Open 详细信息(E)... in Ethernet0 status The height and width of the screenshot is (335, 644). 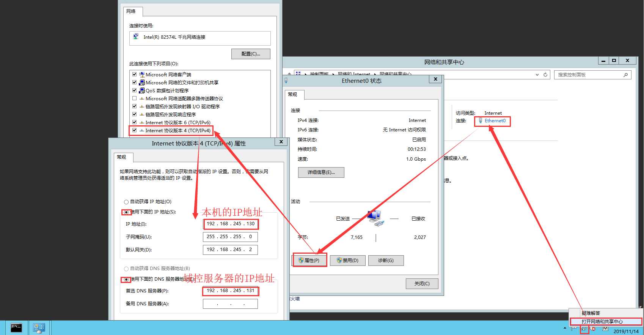click(321, 172)
